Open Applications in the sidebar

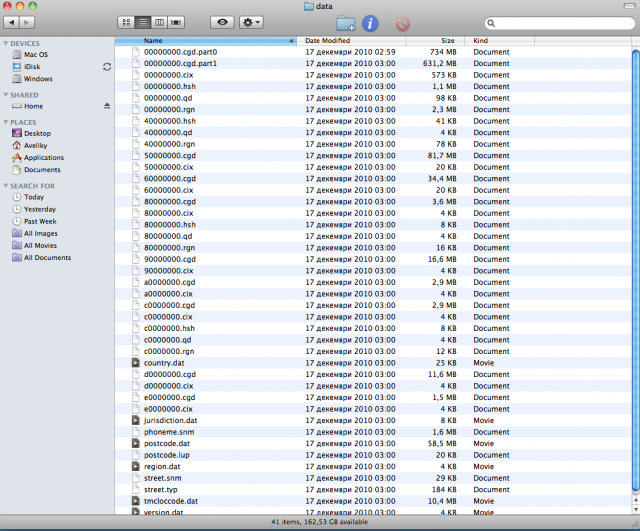(x=43, y=157)
